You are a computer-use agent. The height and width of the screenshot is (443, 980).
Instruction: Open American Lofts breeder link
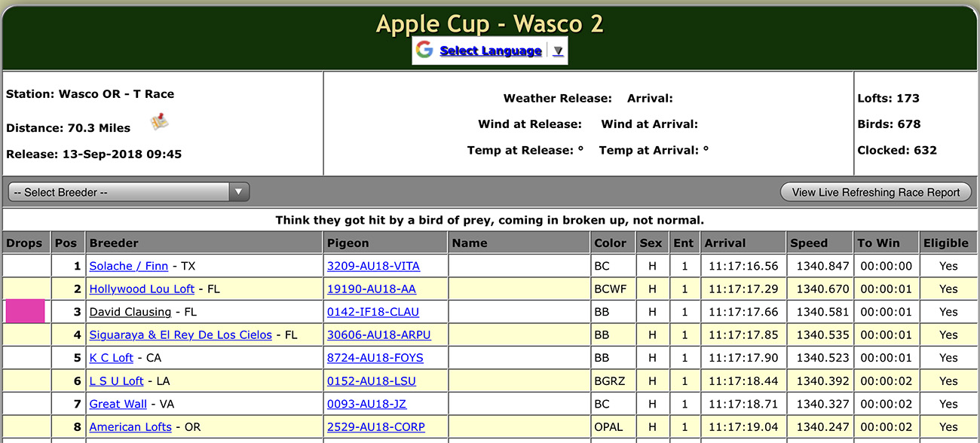point(130,427)
